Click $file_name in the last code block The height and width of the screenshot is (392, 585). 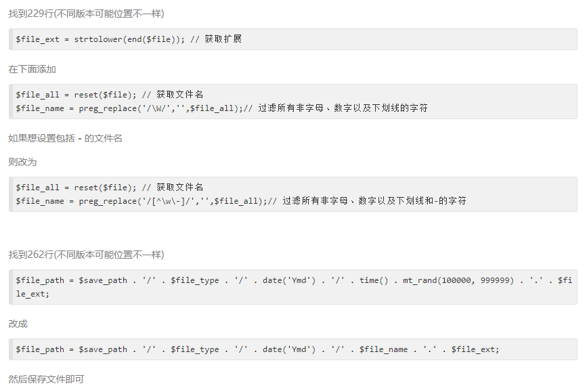[x=383, y=349]
